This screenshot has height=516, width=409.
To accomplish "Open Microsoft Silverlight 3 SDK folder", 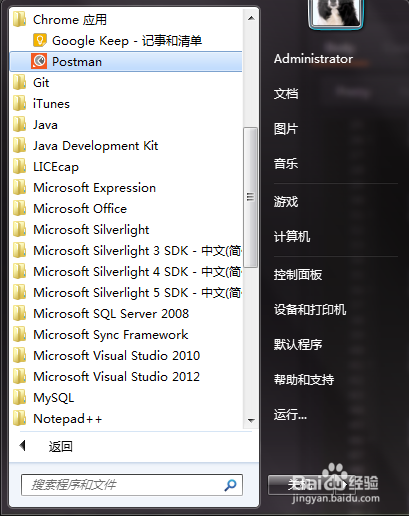I will (x=126, y=251).
